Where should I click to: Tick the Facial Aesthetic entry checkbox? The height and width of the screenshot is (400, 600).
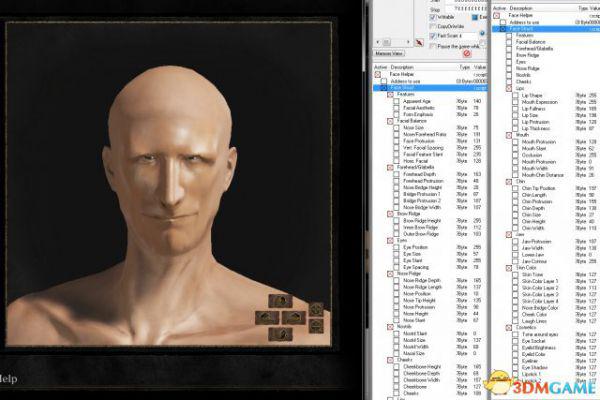click(x=396, y=108)
